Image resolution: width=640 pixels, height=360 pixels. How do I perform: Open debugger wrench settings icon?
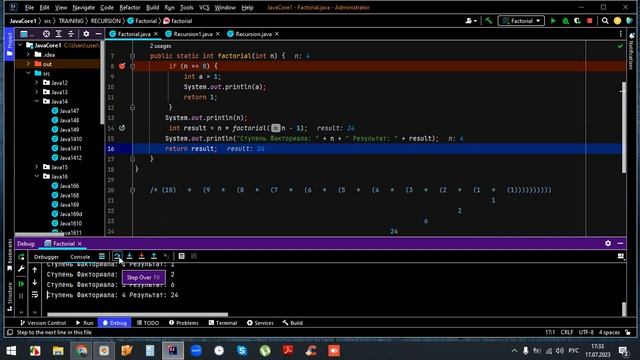[x=21, y=269]
